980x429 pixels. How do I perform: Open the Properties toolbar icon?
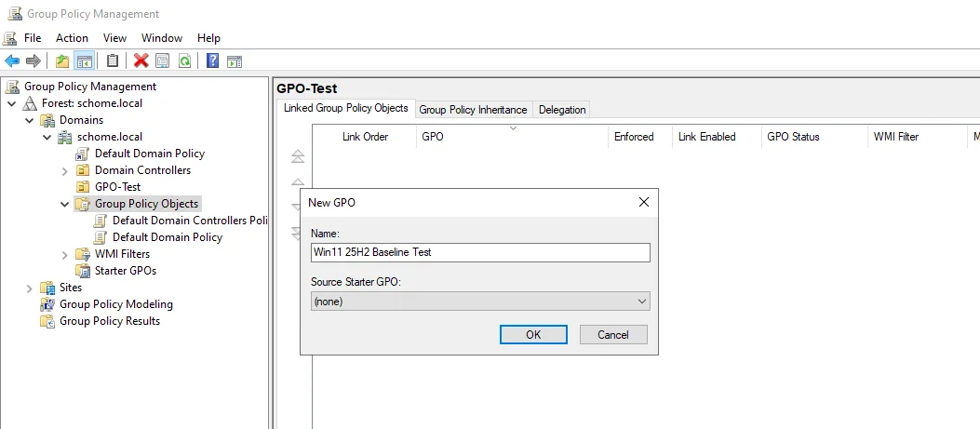coord(163,60)
